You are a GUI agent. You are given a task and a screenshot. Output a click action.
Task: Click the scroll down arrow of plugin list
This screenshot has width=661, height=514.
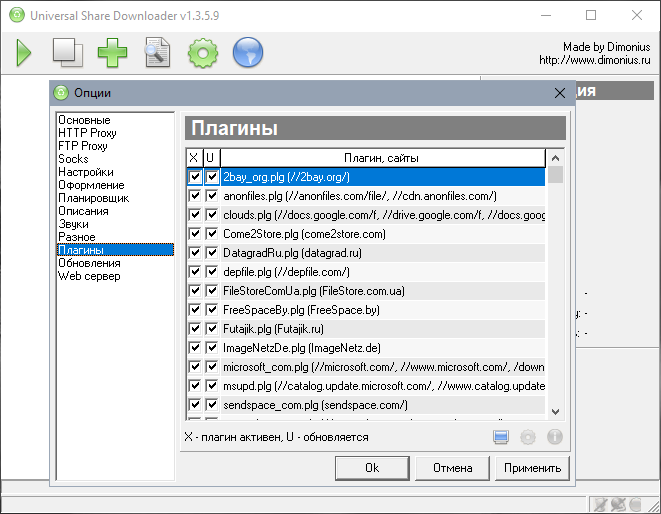(x=556, y=412)
